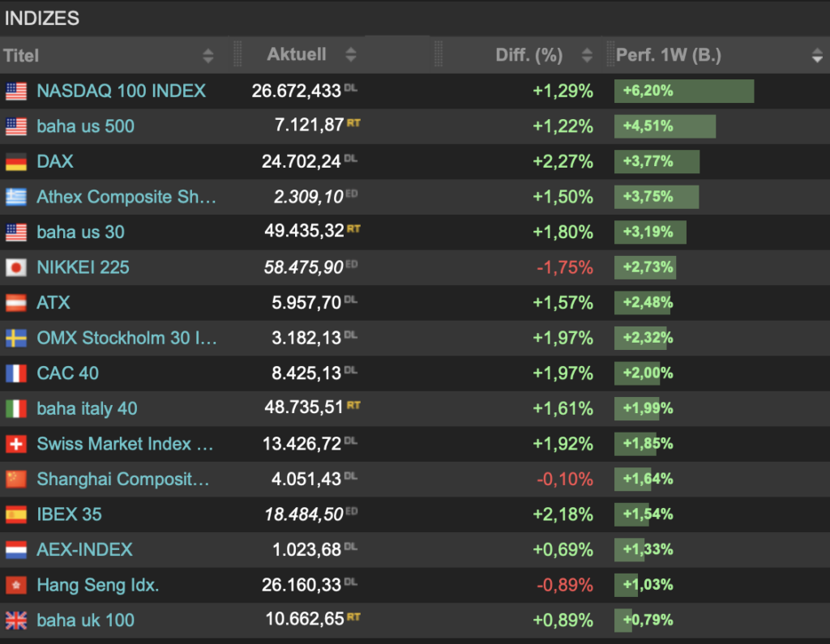Click the column resize grip left of Aktuell
Viewport: 830px width, 644px height.
[237, 54]
